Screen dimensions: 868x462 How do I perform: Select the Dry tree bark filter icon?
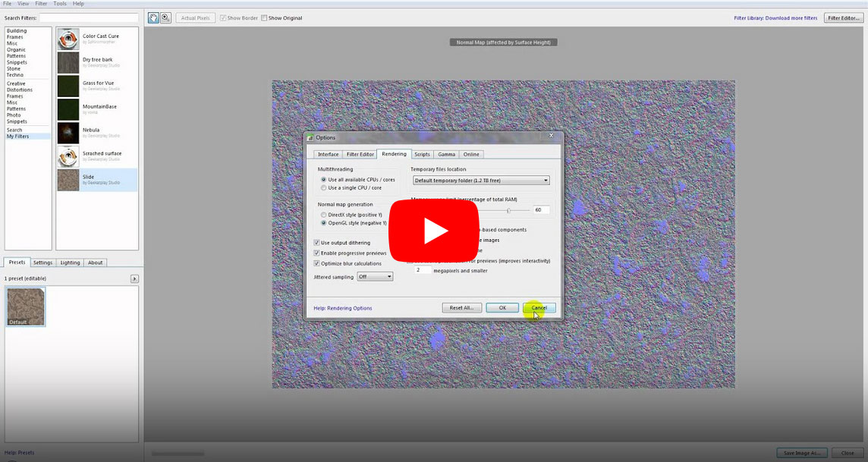(68, 63)
